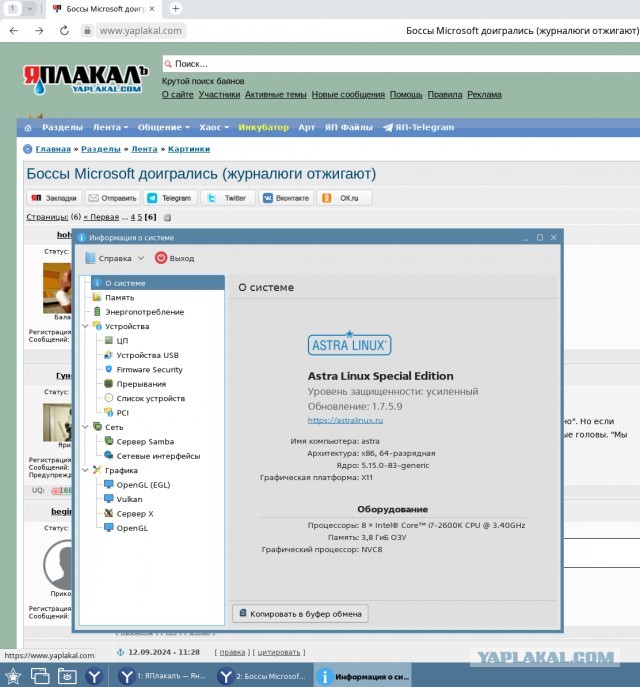This screenshot has width=640, height=687.
Task: Open a new browser tab with plus
Action: coord(175,8)
